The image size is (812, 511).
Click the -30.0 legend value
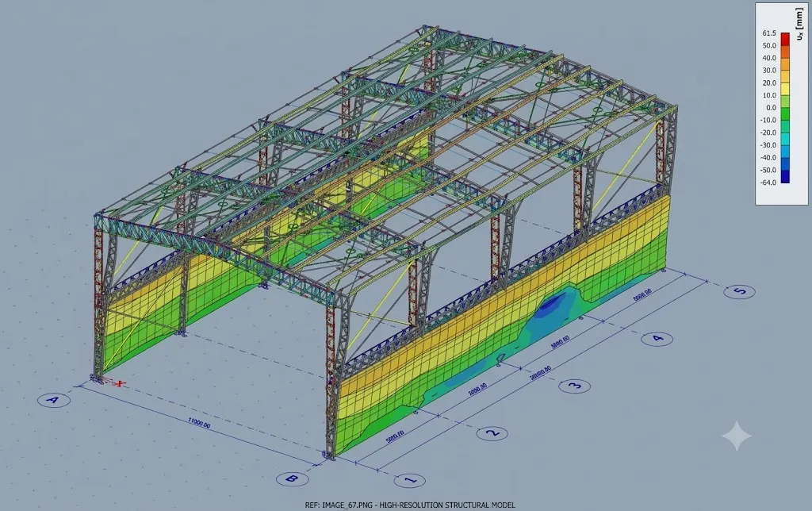click(768, 145)
